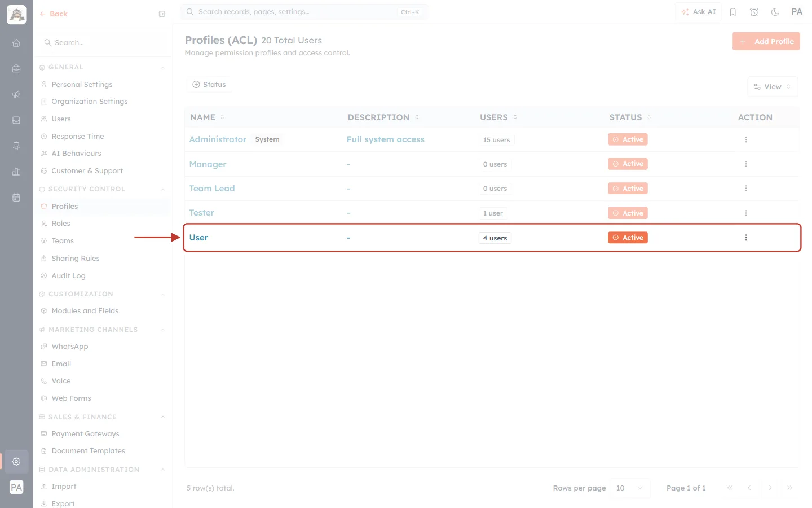This screenshot has width=812, height=508.
Task: Click the Ask AI button
Action: click(698, 12)
